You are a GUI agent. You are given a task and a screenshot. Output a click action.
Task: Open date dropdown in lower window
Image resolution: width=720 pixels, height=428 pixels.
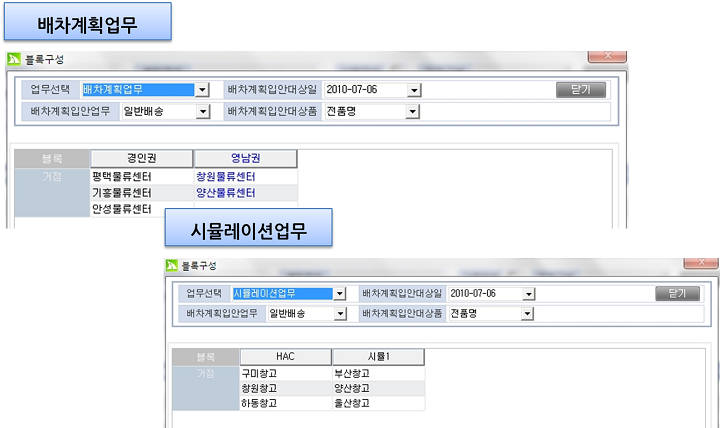[x=529, y=294]
